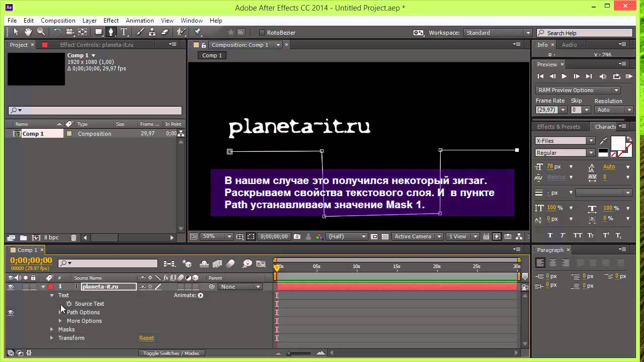Screen dimensions: 644x362
Task: Select the Clone Stamp tool
Action: point(152,32)
